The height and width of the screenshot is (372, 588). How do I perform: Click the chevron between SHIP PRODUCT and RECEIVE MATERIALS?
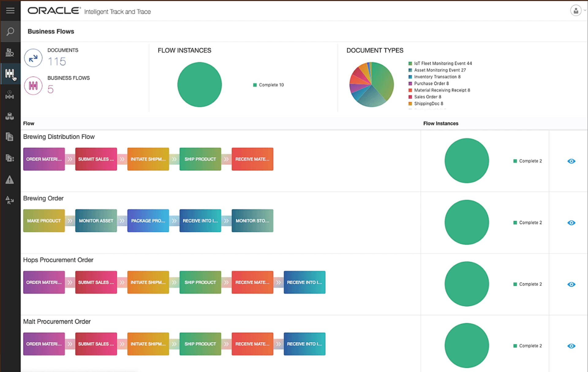click(227, 159)
